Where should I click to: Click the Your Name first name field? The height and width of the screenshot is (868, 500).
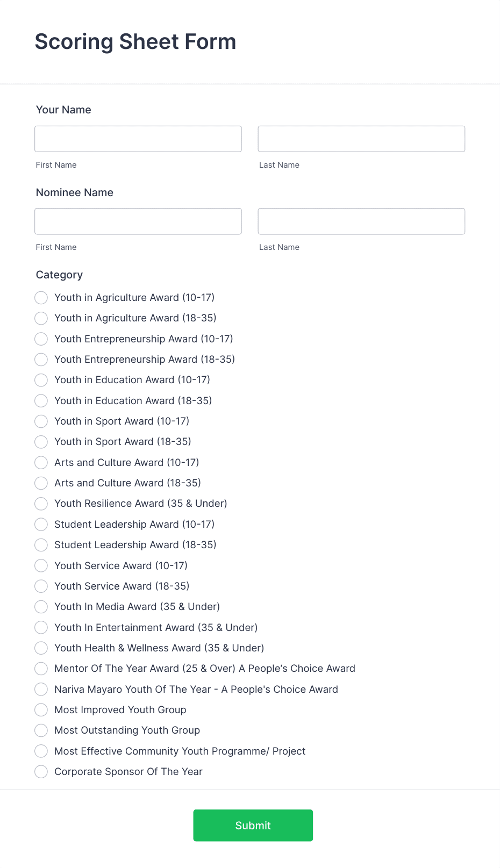pos(138,139)
